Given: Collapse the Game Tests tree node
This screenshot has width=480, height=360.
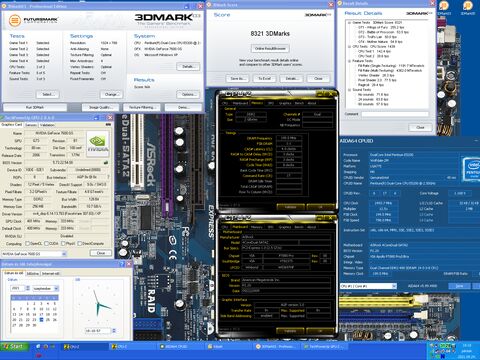Looking at the screenshot, I should click(350, 23).
